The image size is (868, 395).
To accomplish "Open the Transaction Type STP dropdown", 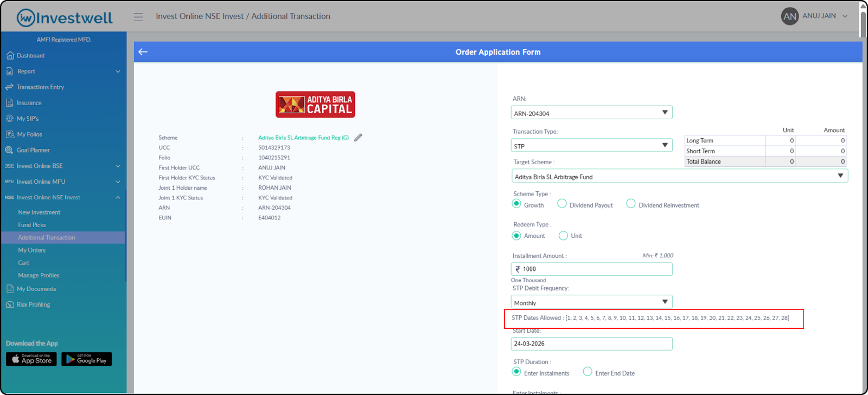I will pos(591,145).
